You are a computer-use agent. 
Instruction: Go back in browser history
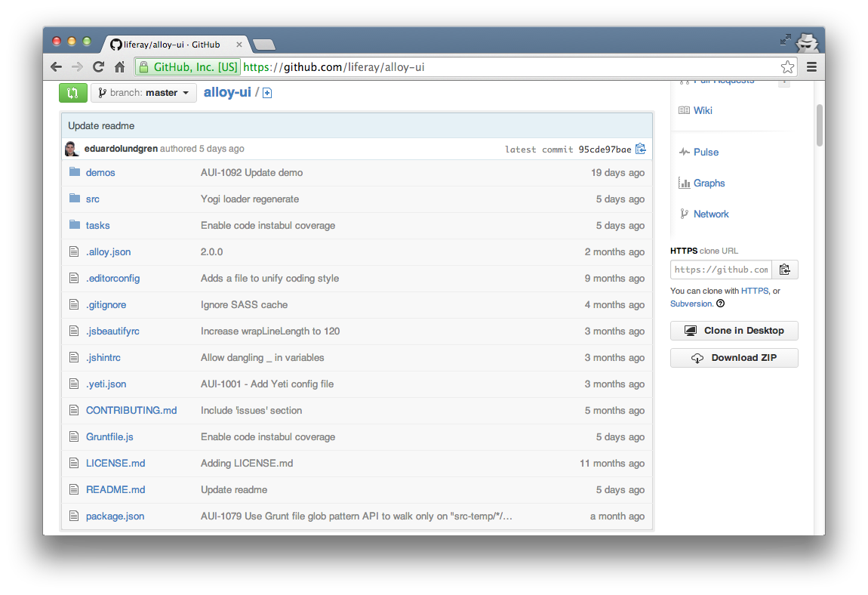56,67
